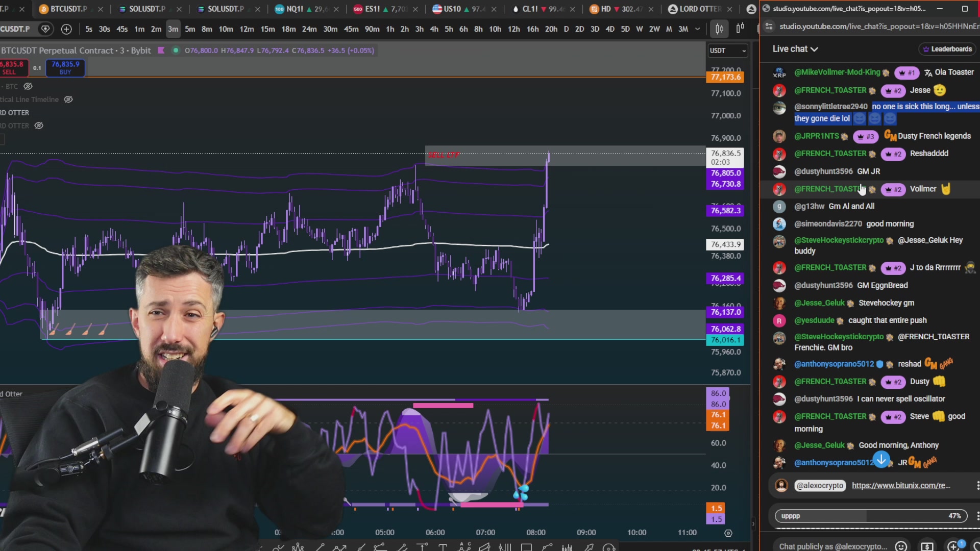Select the 4h timeframe
980x551 pixels.
[434, 29]
